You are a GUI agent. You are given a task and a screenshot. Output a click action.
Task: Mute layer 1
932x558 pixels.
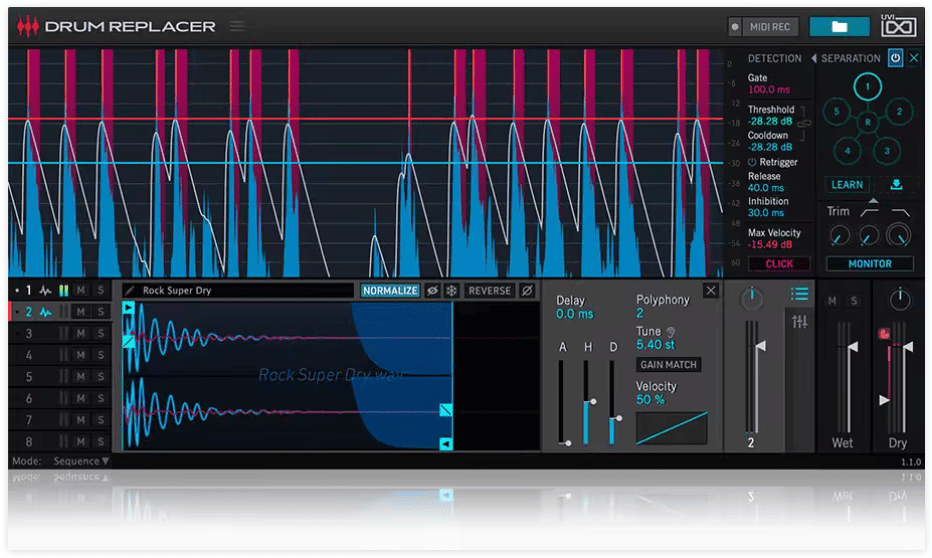[x=81, y=291]
